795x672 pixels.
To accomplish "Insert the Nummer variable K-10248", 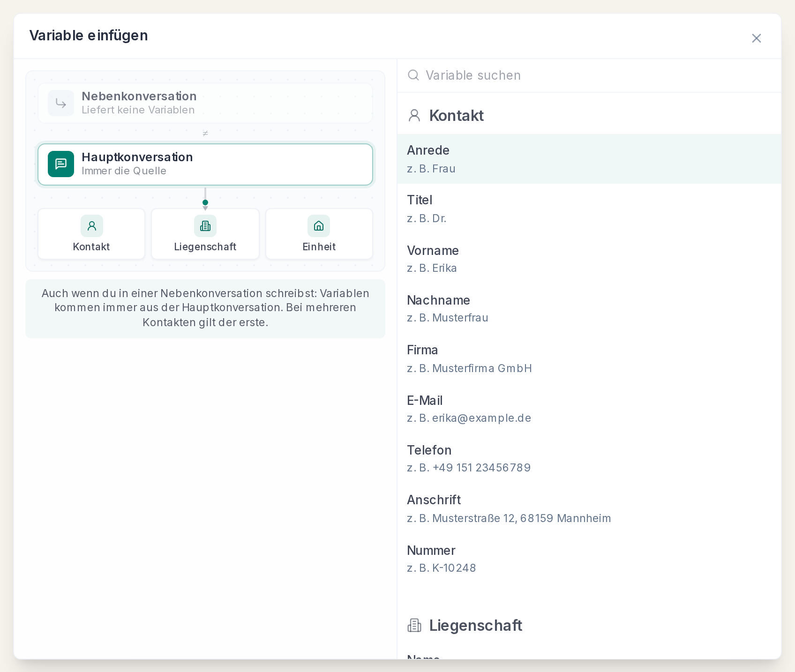I will pyautogui.click(x=589, y=559).
